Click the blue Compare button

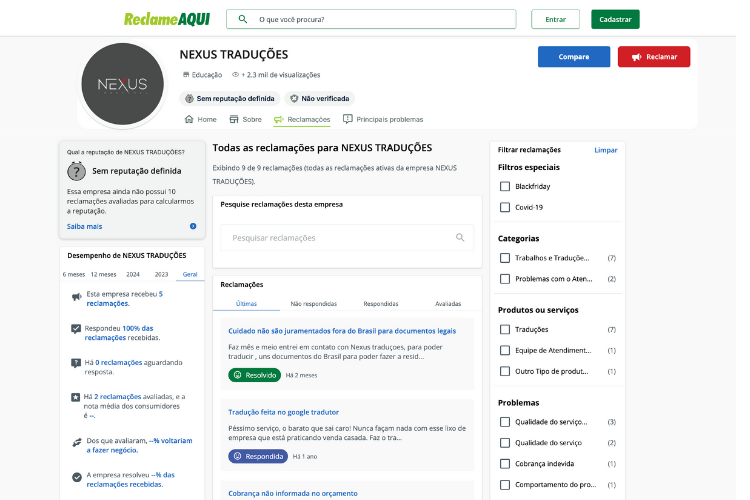coord(574,56)
